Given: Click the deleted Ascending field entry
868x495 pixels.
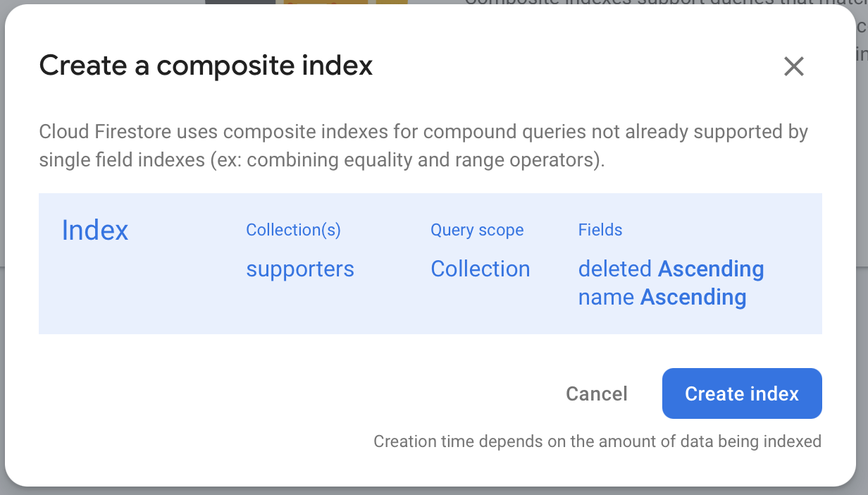Looking at the screenshot, I should point(670,269).
